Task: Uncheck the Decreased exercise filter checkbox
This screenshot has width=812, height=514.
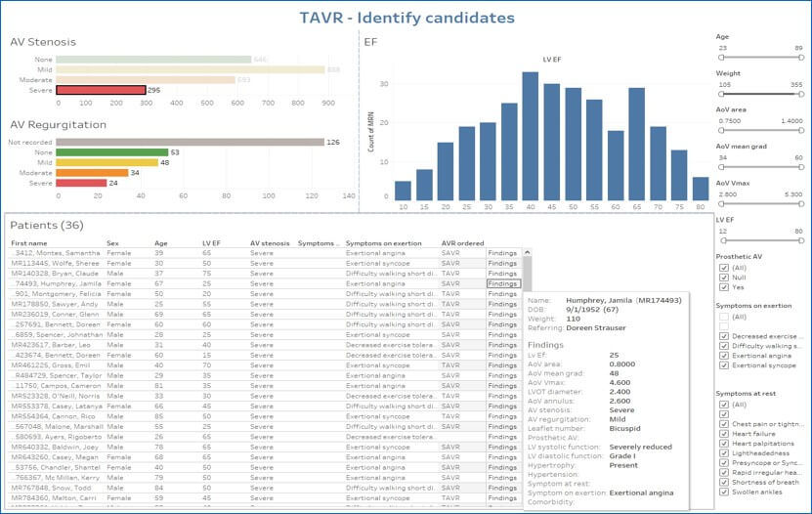Action: coord(724,336)
